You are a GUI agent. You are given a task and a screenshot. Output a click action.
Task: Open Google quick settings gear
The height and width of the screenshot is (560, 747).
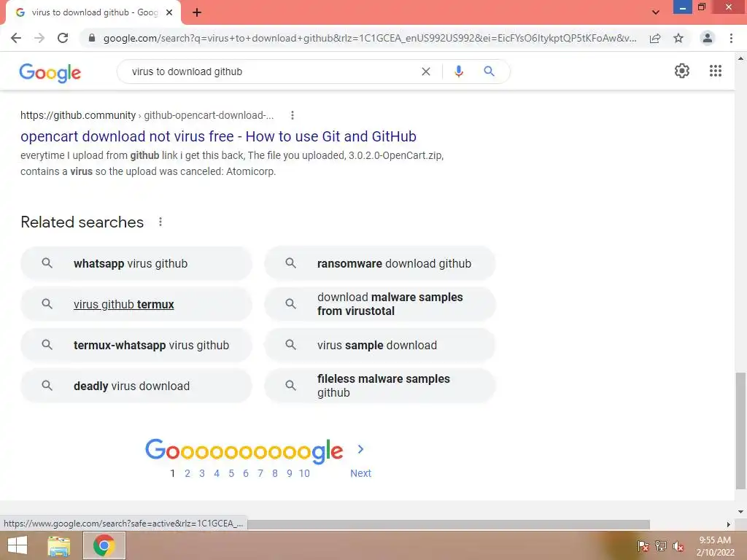pyautogui.click(x=682, y=71)
